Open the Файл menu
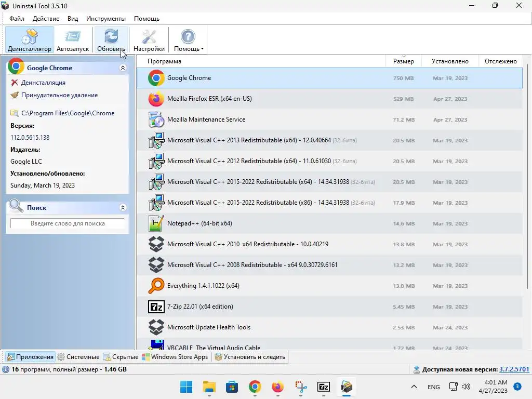 pos(17,19)
